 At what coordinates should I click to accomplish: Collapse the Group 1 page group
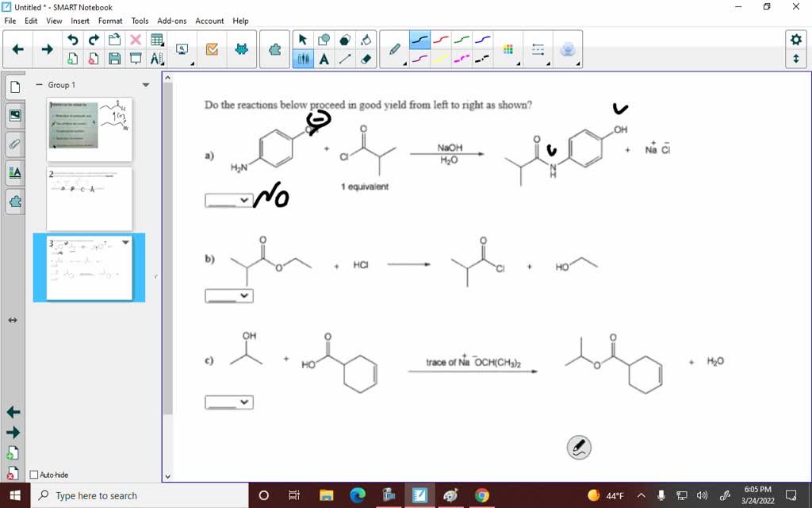38,85
